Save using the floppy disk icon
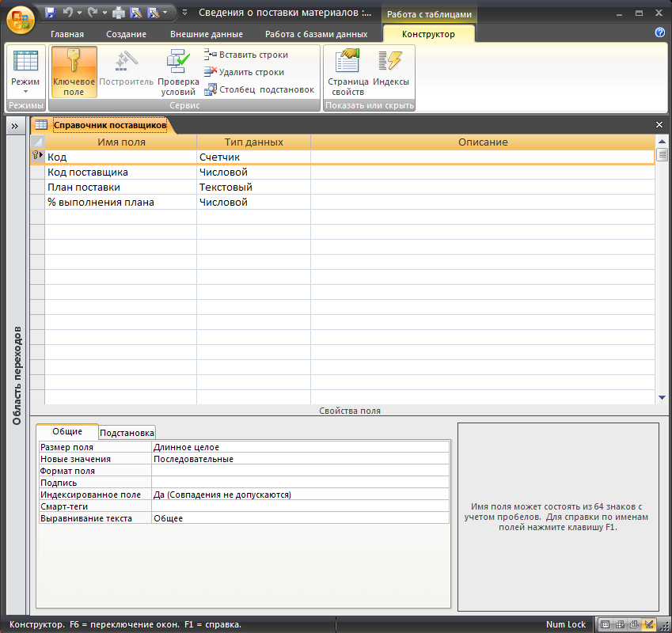The width and height of the screenshot is (672, 633). click(51, 13)
